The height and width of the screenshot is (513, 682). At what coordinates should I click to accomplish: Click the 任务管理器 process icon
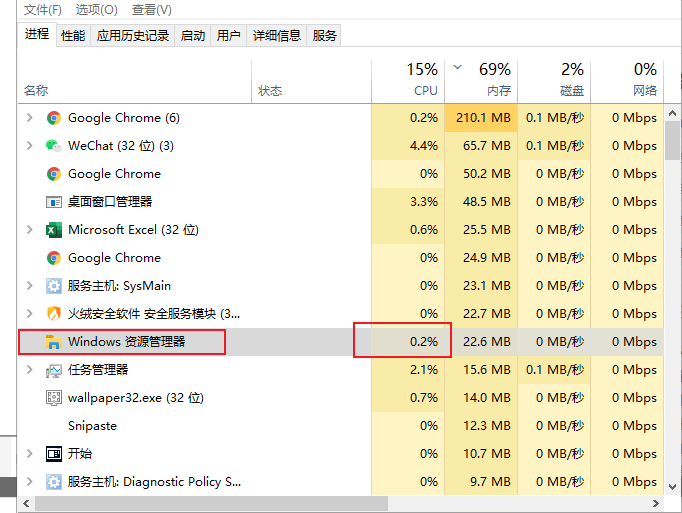click(x=53, y=370)
